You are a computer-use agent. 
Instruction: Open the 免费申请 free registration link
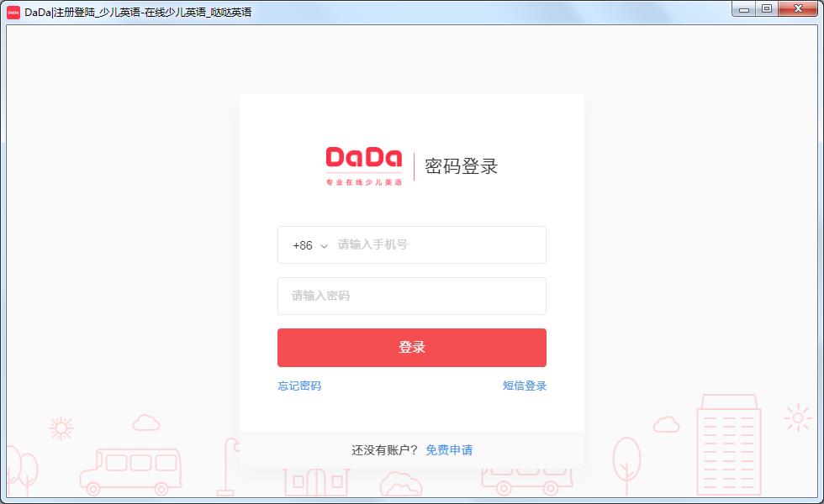coord(449,450)
